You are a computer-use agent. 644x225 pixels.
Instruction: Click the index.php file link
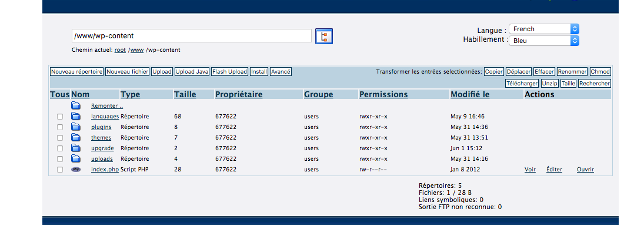click(105, 170)
